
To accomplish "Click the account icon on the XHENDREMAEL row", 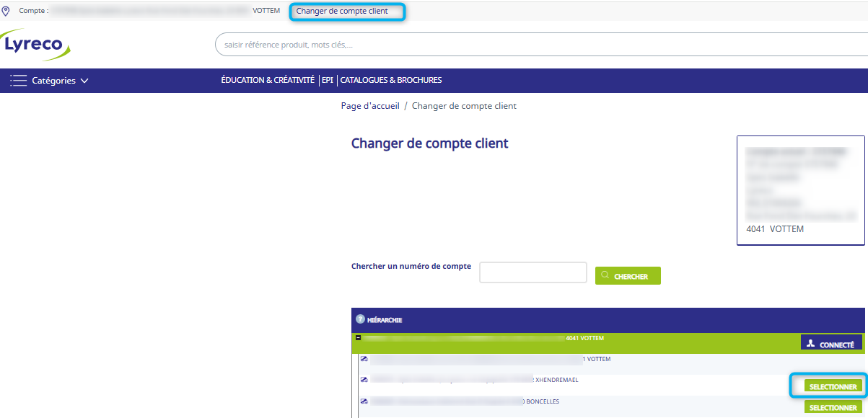I will [x=364, y=380].
